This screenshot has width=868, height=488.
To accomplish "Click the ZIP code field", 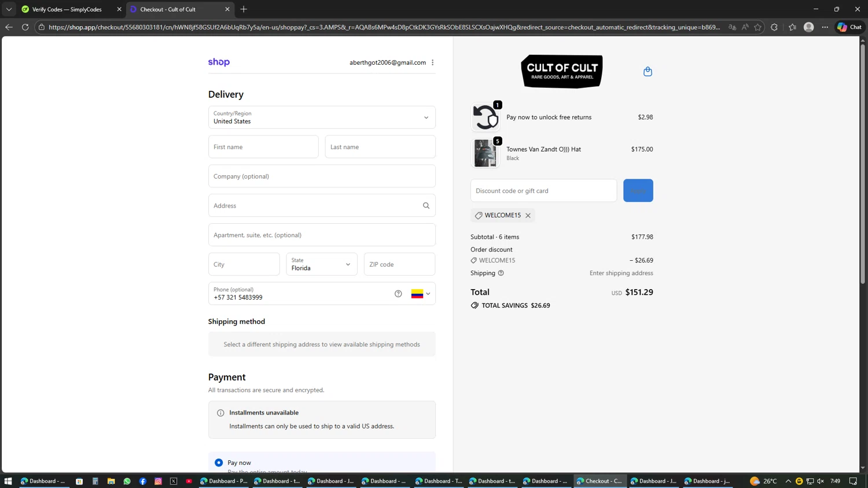I will (x=400, y=264).
